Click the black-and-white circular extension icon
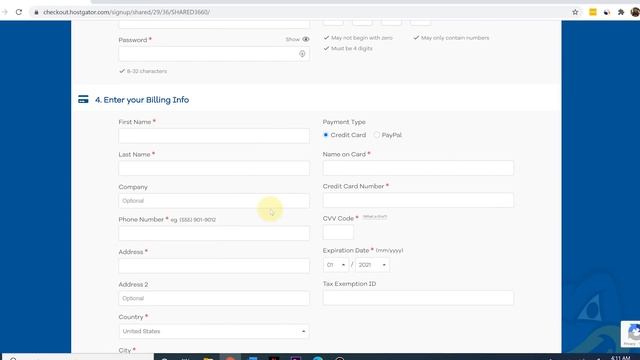This screenshot has width=640, height=360. pos(607,12)
